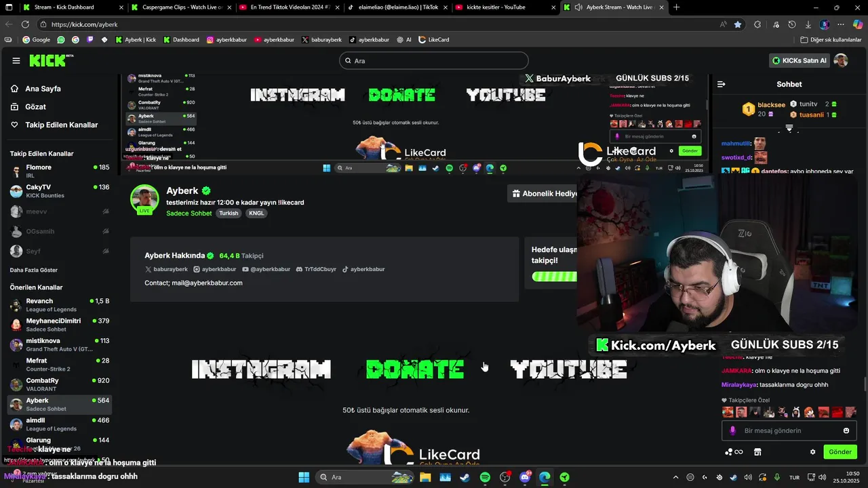
Task: Open the CakyTV followed channel
Action: pyautogui.click(x=60, y=191)
